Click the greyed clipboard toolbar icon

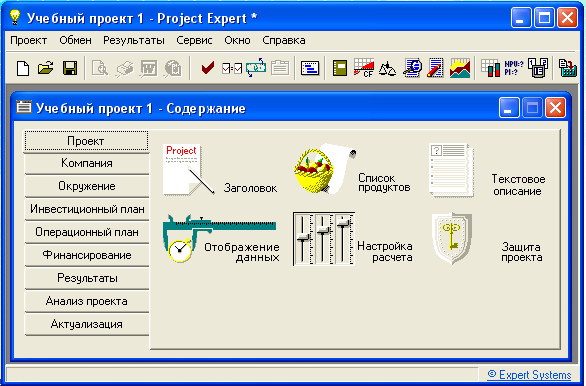pos(280,68)
